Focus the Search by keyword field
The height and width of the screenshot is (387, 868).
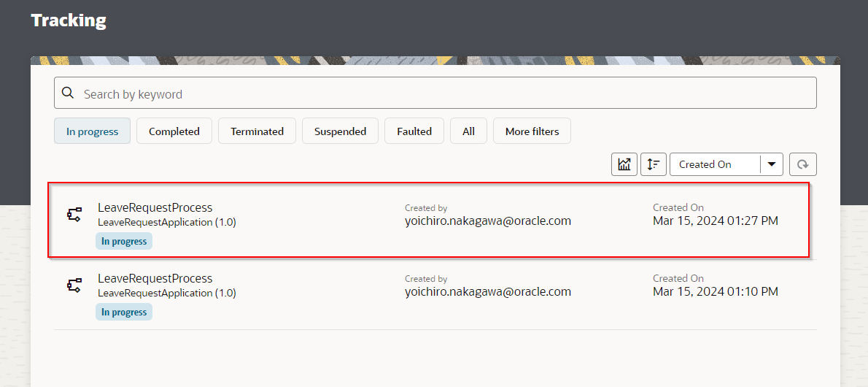[438, 93]
